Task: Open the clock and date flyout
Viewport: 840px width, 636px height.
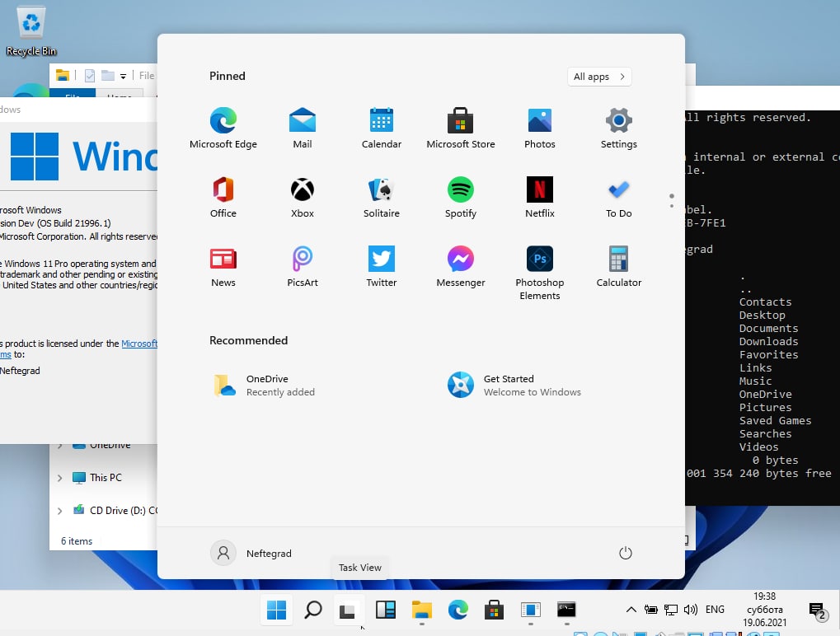Action: click(764, 610)
